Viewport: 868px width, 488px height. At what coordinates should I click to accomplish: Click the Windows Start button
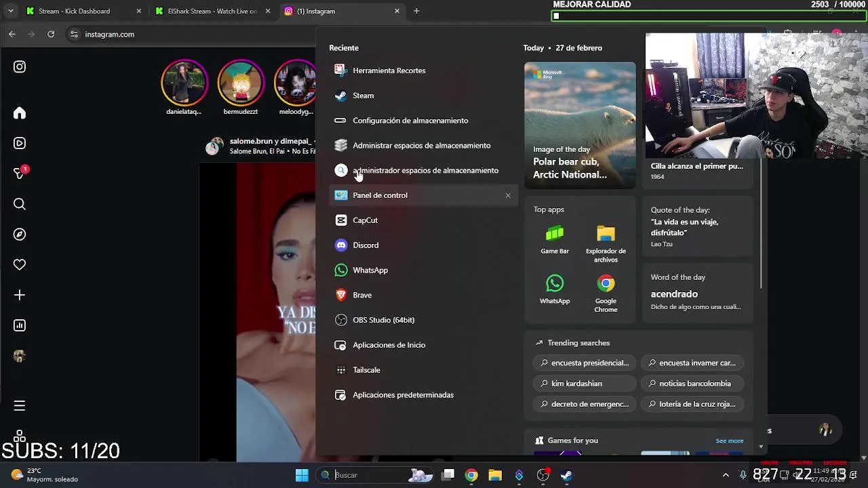point(302,475)
